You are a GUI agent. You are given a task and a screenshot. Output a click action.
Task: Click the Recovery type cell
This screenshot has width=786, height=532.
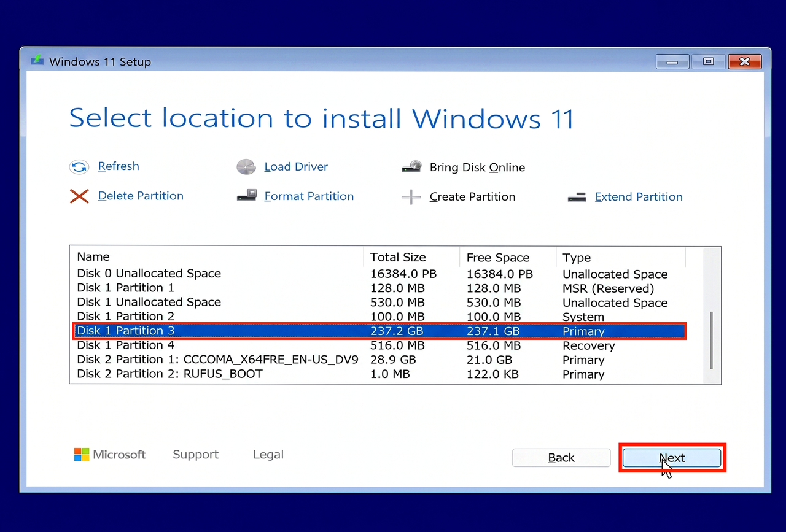(x=588, y=345)
